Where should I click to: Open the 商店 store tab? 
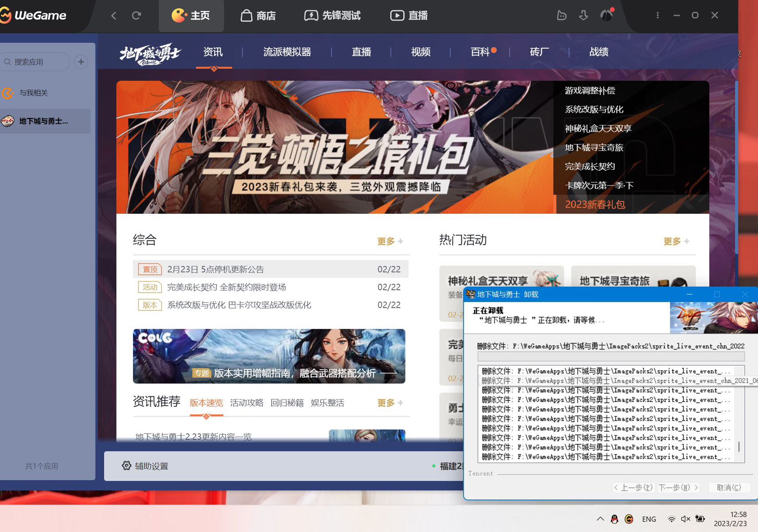tap(258, 16)
